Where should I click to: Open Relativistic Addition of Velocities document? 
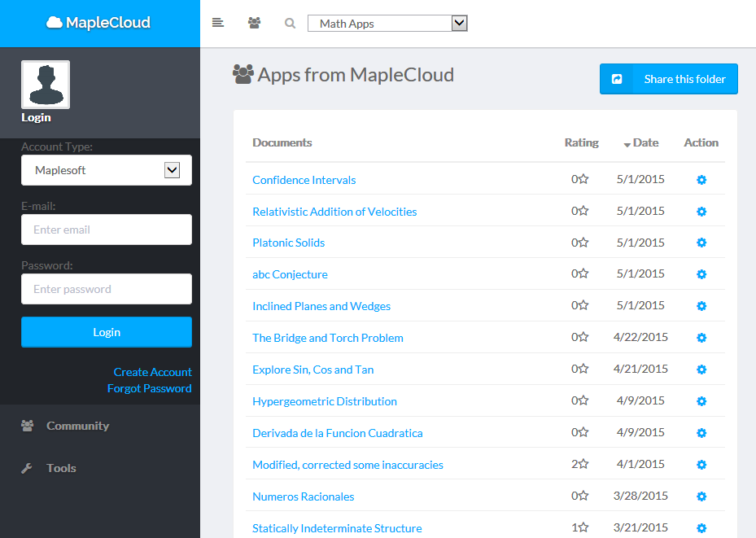click(334, 212)
